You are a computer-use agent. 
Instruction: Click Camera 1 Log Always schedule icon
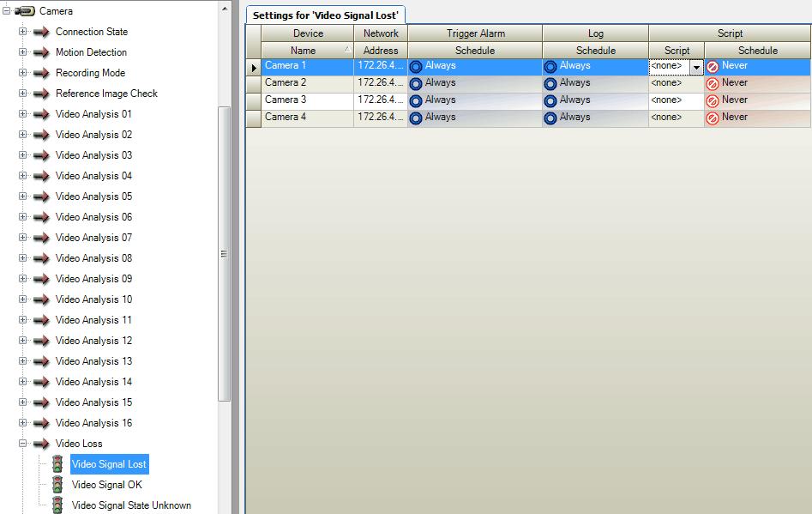[x=550, y=67]
